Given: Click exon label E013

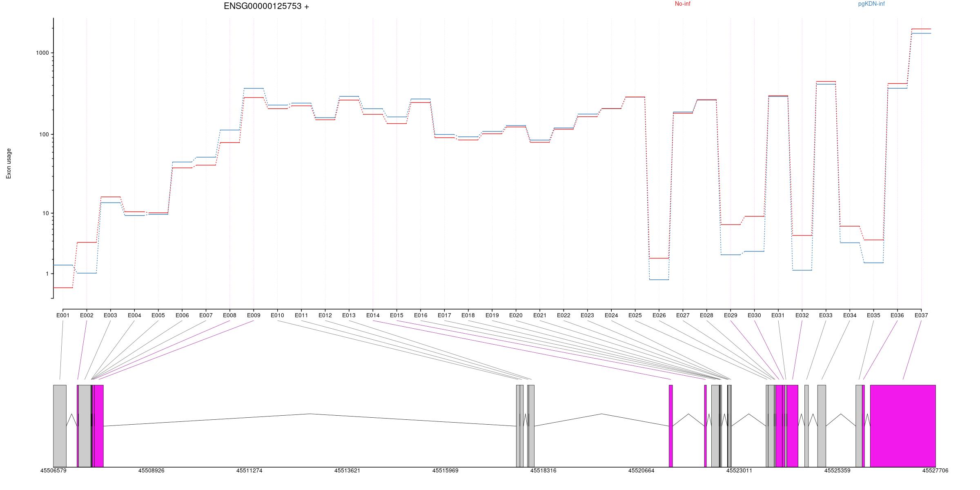Looking at the screenshot, I should [x=349, y=315].
